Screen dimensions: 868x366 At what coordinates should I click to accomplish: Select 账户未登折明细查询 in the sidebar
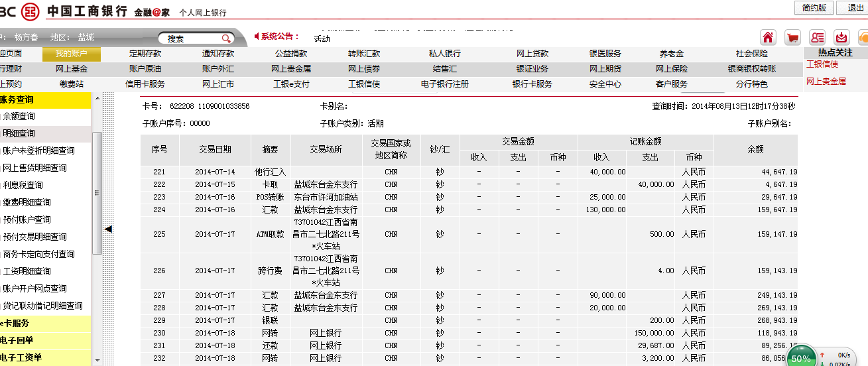[39, 151]
